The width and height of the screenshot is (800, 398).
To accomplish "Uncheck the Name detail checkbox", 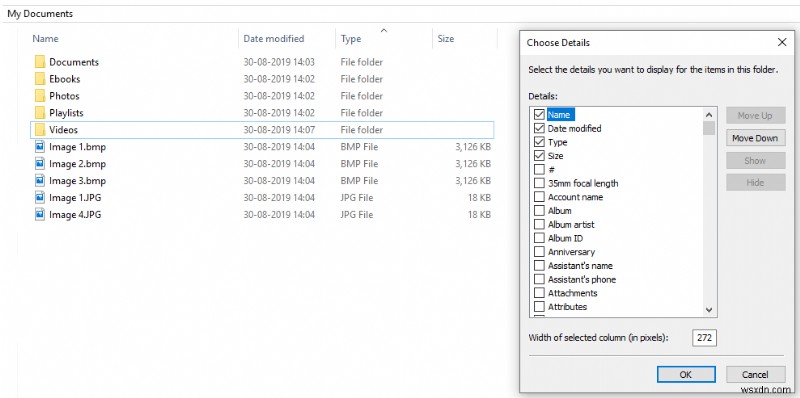I will click(539, 115).
